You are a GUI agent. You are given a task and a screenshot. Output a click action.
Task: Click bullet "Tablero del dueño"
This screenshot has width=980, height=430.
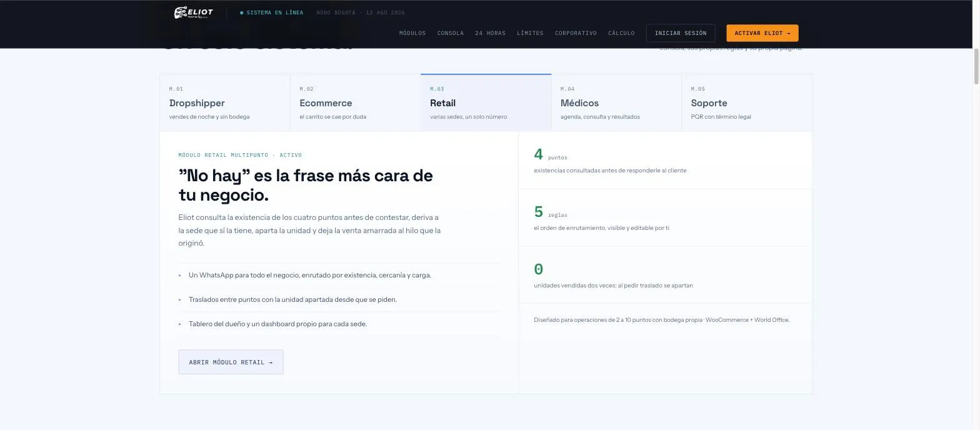[x=277, y=324]
